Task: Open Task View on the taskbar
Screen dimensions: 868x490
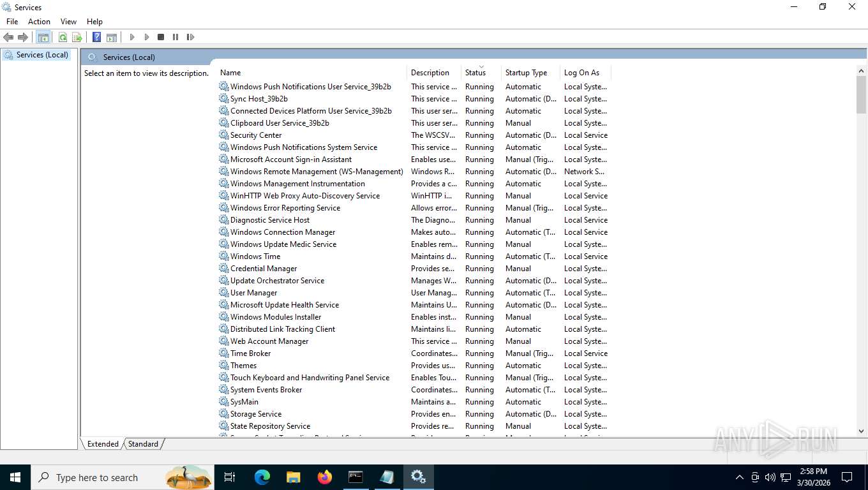Action: [230, 477]
